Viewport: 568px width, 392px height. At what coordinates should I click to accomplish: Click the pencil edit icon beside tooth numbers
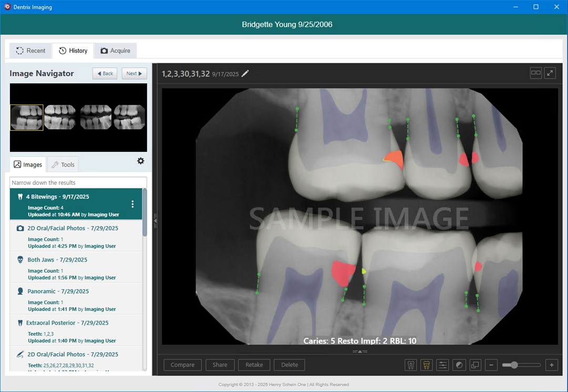[x=245, y=74]
